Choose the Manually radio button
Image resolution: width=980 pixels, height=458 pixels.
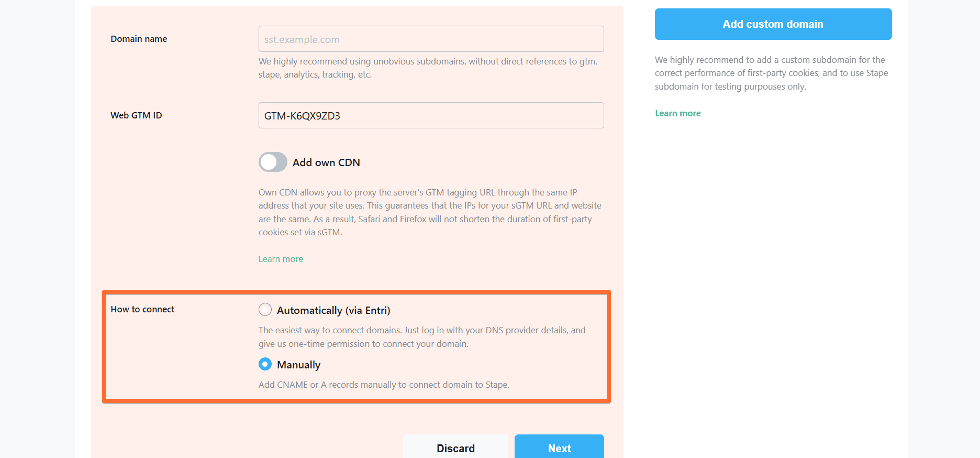[x=265, y=364]
